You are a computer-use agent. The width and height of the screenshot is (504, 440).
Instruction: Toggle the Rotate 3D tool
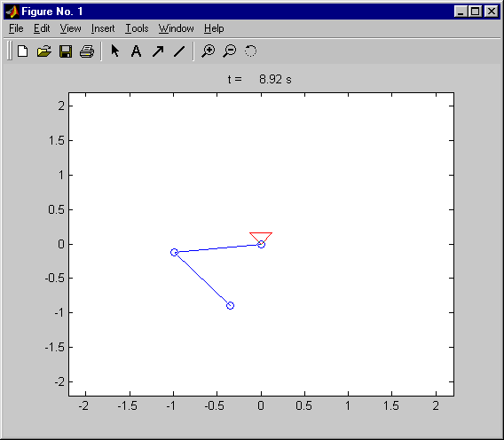click(x=251, y=51)
